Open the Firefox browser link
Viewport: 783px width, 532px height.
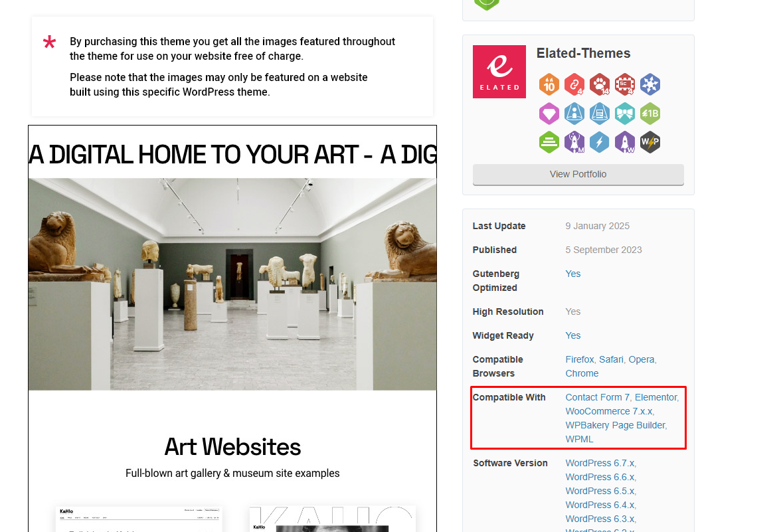(x=580, y=360)
